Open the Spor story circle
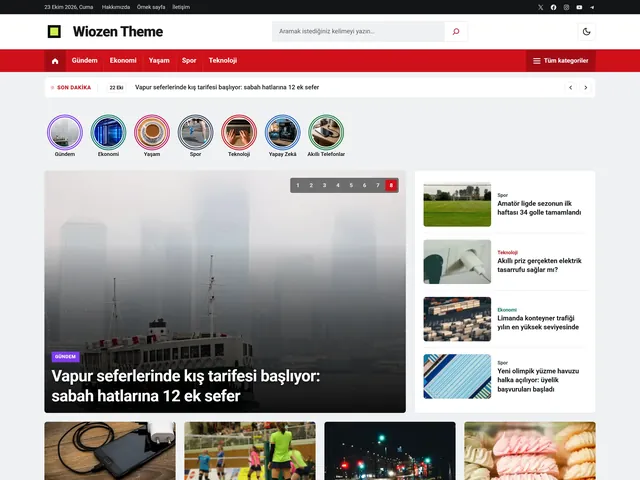The height and width of the screenshot is (480, 640). tap(196, 132)
